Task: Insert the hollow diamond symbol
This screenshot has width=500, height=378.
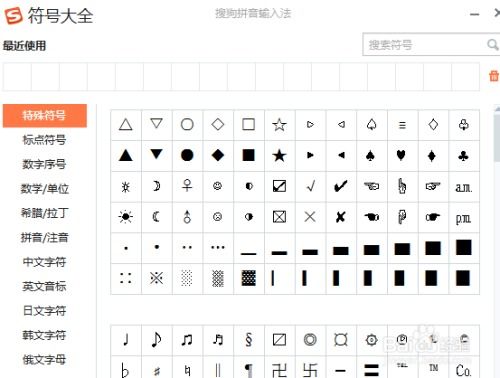Action: click(218, 125)
